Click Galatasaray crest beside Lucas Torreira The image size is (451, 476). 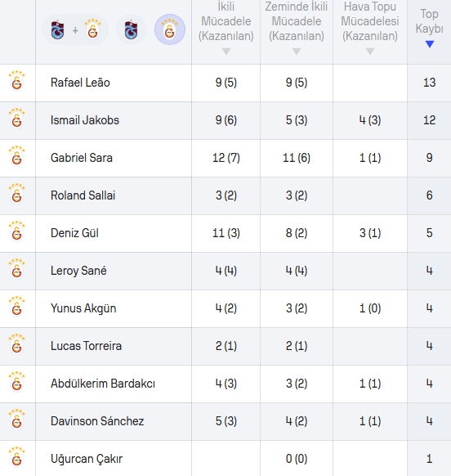pyautogui.click(x=16, y=344)
